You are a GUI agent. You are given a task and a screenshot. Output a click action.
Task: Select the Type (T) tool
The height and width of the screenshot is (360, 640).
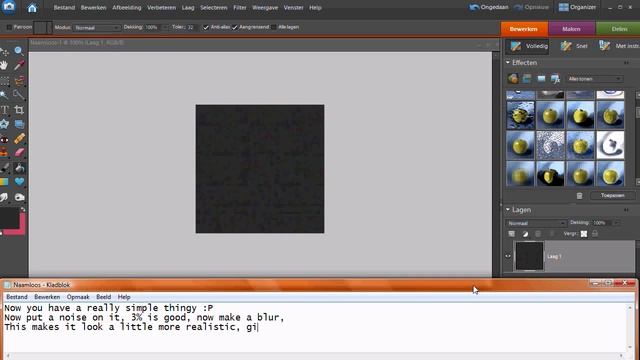coord(4,110)
